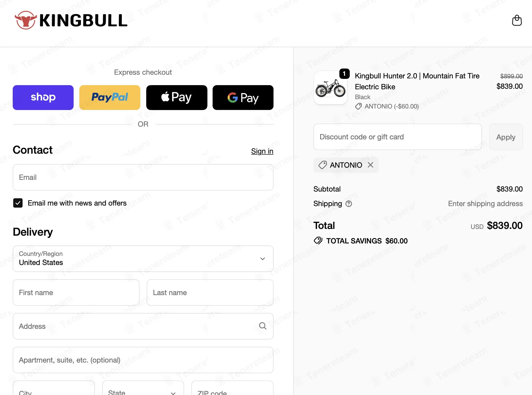The width and height of the screenshot is (532, 395).
Task: Pay with Apple Pay
Action: 177,98
